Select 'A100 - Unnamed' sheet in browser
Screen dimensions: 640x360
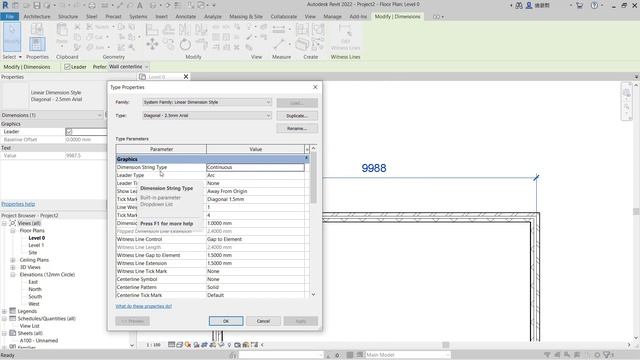tap(39, 341)
